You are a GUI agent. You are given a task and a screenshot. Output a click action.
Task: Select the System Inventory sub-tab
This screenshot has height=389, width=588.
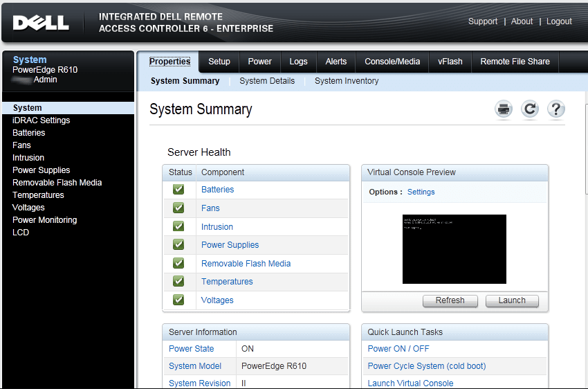[347, 81]
